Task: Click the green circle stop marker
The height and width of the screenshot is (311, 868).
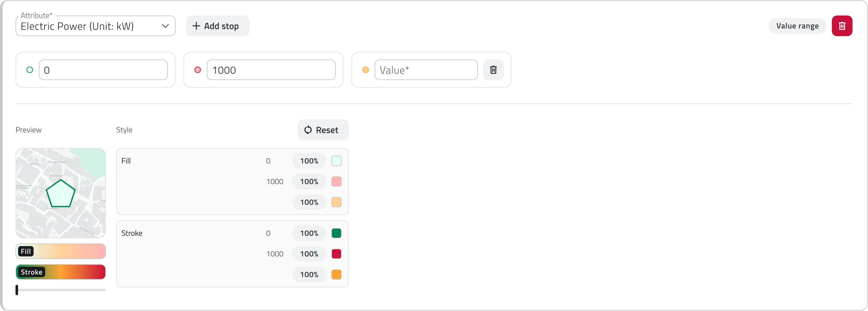Action: pyautogui.click(x=30, y=70)
